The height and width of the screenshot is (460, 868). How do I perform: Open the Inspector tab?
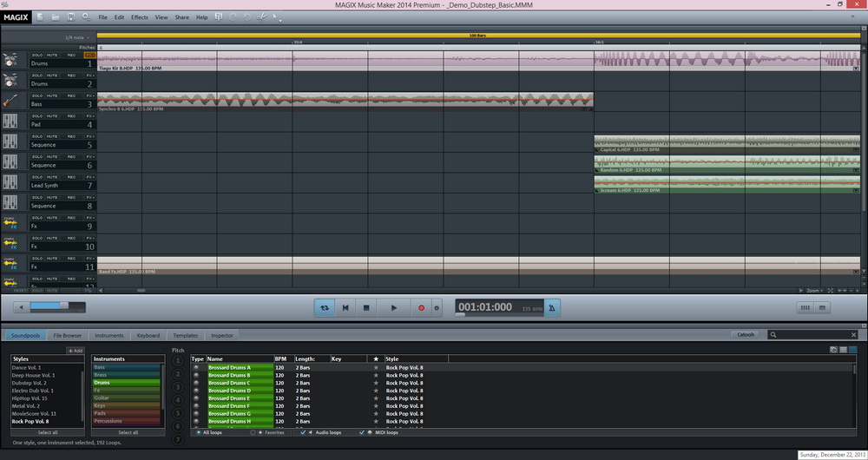coord(222,335)
